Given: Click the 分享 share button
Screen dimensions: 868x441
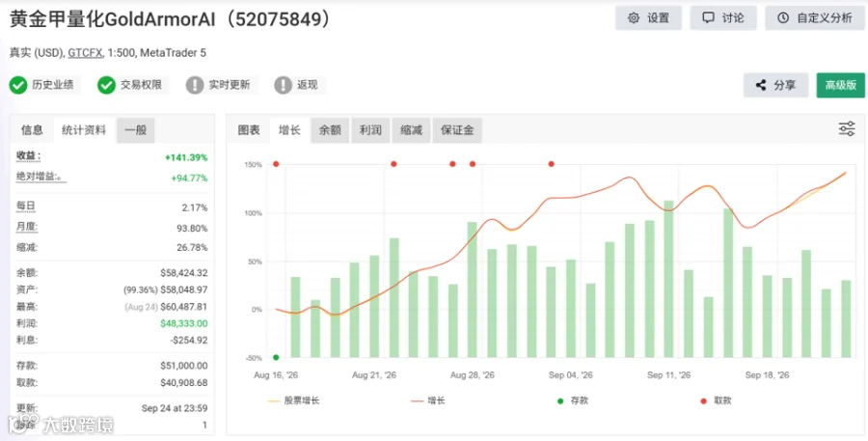Looking at the screenshot, I should [775, 85].
